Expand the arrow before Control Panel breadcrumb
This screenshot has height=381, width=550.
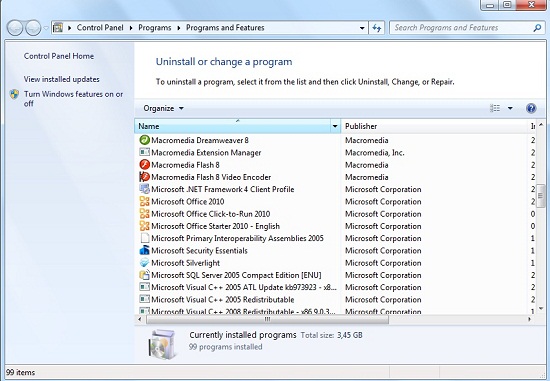point(69,28)
